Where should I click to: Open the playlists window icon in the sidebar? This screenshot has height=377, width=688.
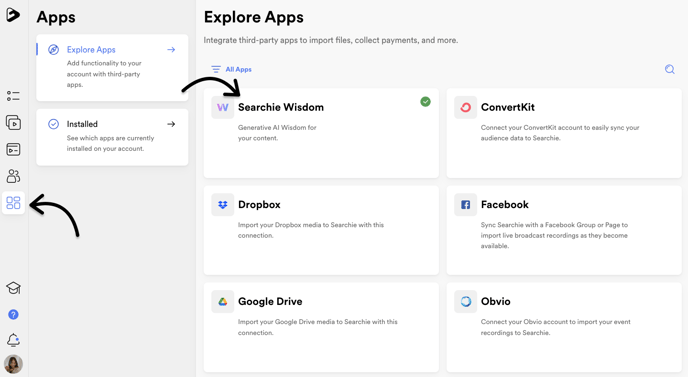pos(13,149)
